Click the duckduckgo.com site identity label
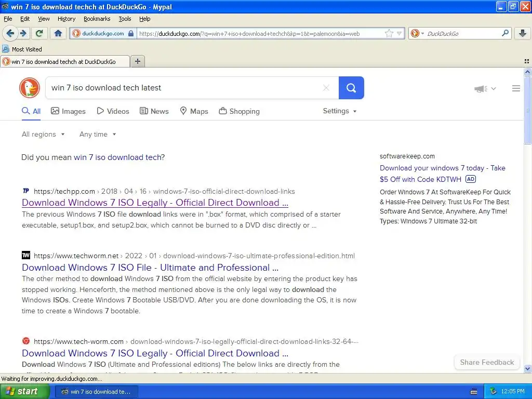Viewport: 532px width, 399px height. point(103,34)
